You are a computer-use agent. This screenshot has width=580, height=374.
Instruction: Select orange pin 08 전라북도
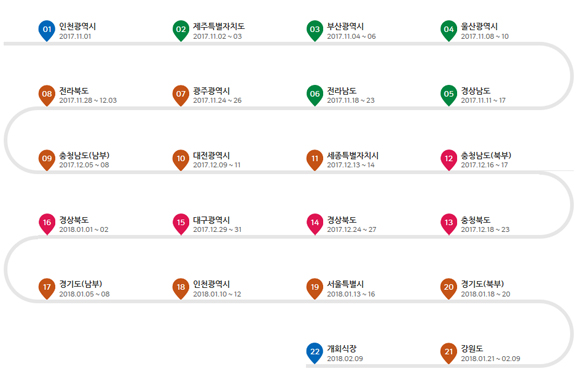click(x=47, y=95)
